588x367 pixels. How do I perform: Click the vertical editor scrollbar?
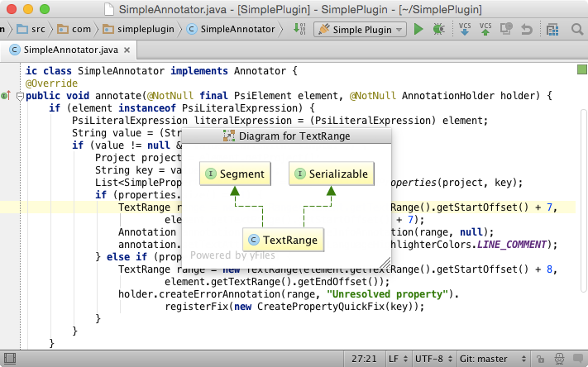pyautogui.click(x=583, y=201)
